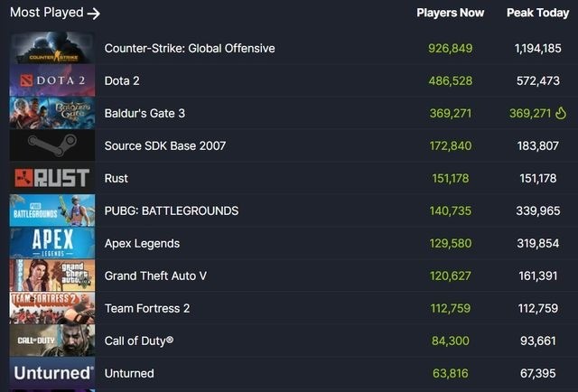
Task: Click the Unturned logo thumbnail
Action: (x=52, y=373)
